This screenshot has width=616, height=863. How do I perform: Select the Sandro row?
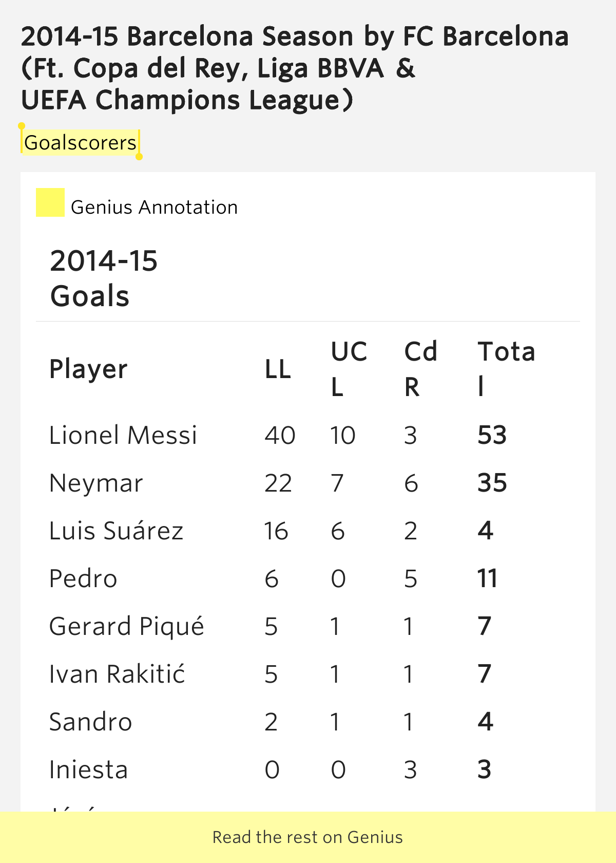(308, 722)
